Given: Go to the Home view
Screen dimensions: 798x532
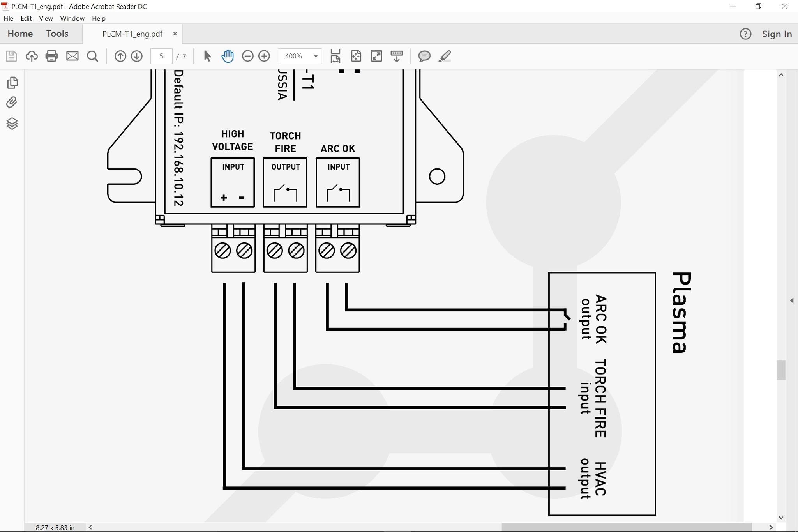Looking at the screenshot, I should (x=20, y=34).
